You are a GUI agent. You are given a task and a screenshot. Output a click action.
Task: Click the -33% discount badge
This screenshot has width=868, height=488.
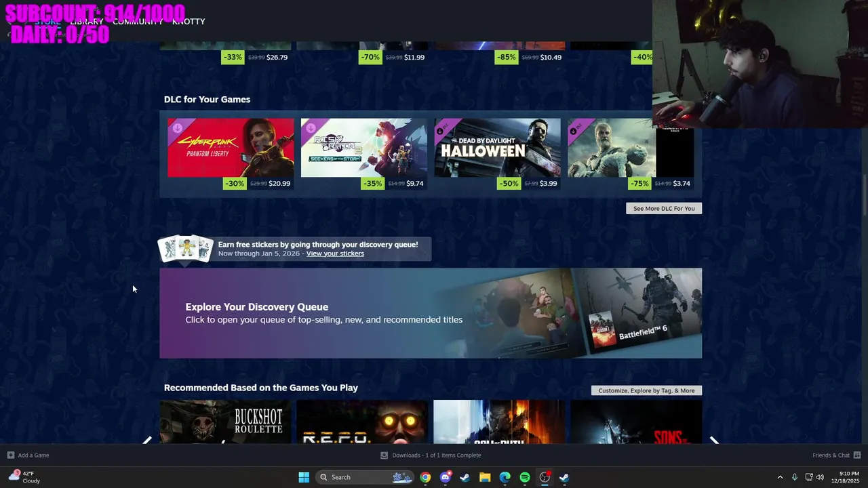233,57
